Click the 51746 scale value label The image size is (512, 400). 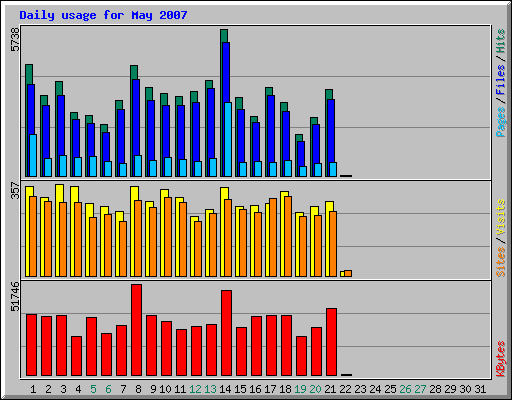(x=15, y=296)
